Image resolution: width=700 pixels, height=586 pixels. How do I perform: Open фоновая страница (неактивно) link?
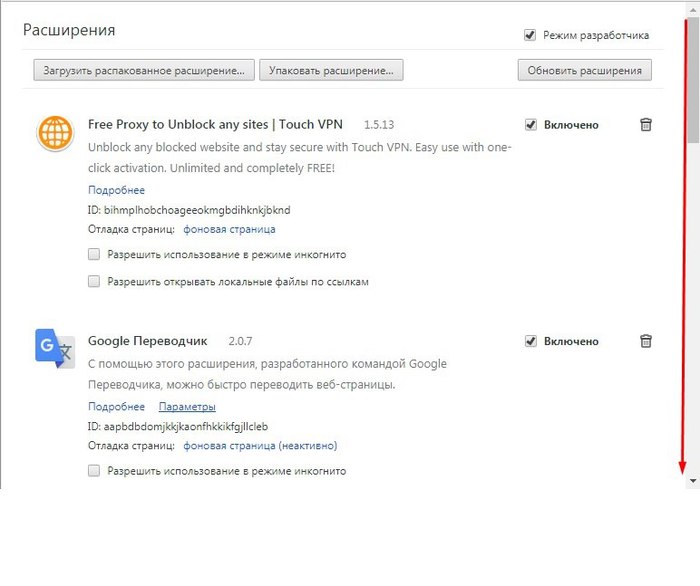(260, 445)
